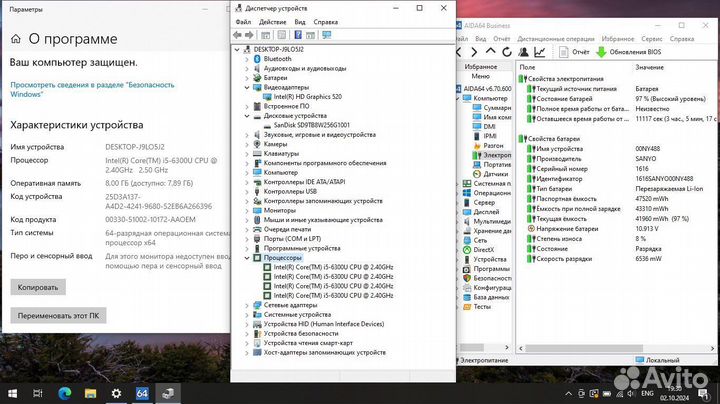Click the Help question mark toolbar icon in Device Manager
Viewport: 720px width, 404px height.
[x=298, y=35]
